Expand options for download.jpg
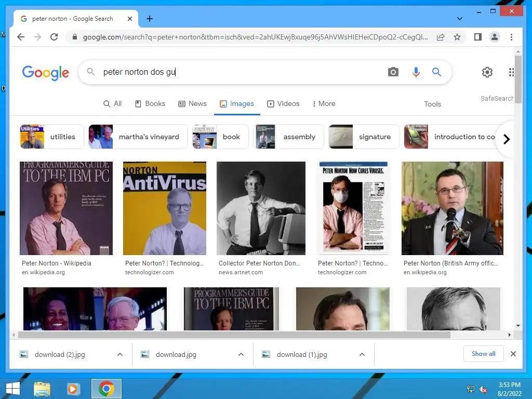Screen dimensions: 532x399 click(241, 354)
